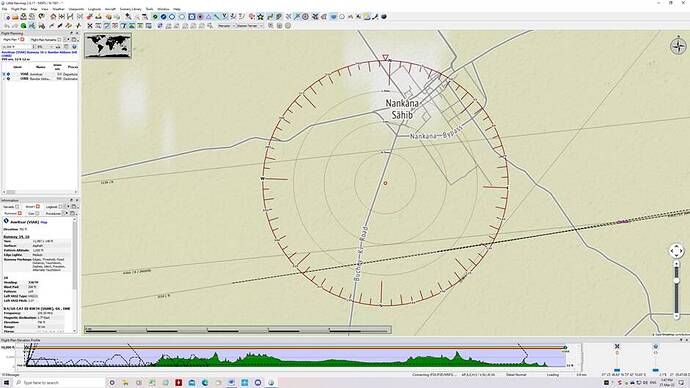Select the OIBB Bandar Abbas flight plan row
The height and width of the screenshot is (388, 690).
click(x=40, y=79)
